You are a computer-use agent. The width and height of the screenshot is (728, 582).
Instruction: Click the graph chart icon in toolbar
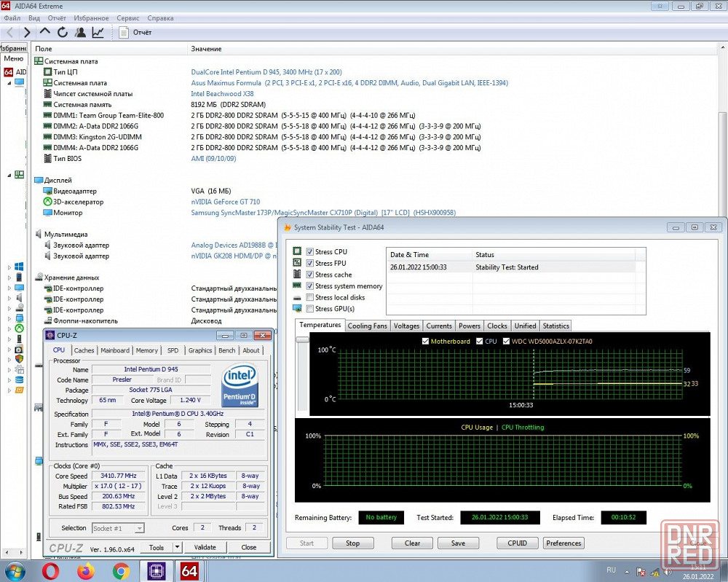pyautogui.click(x=98, y=32)
